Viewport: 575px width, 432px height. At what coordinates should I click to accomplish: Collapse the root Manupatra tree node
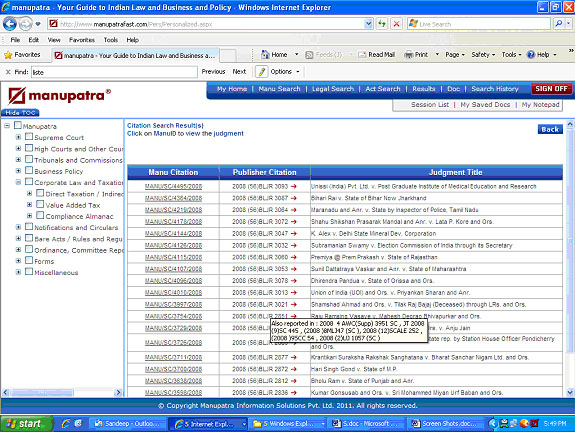tap(7, 126)
